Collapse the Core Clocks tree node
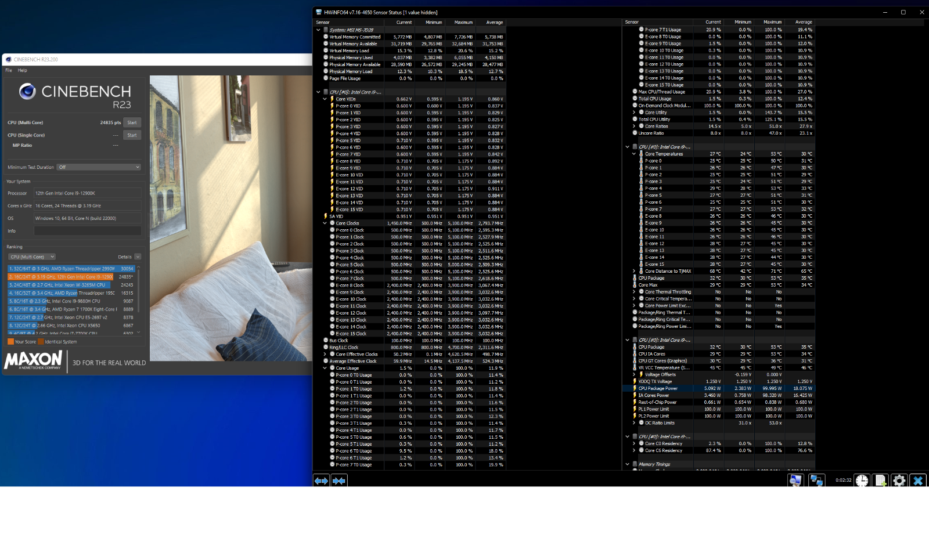Viewport: 929px width, 560px height. tap(325, 223)
